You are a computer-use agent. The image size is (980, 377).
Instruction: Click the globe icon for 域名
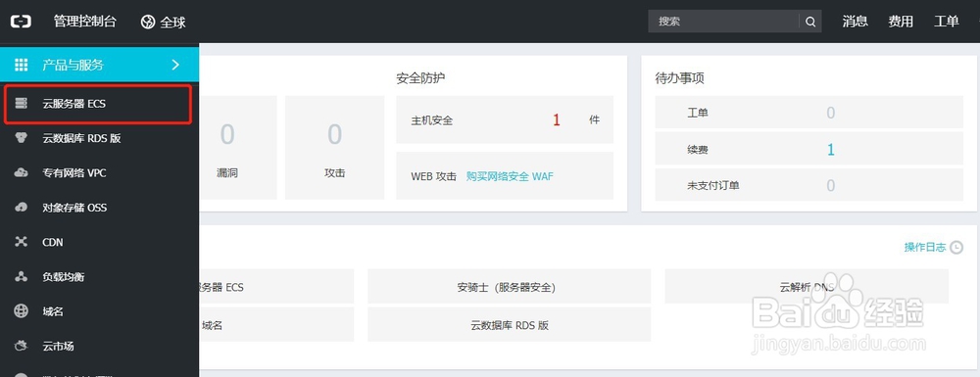22,310
